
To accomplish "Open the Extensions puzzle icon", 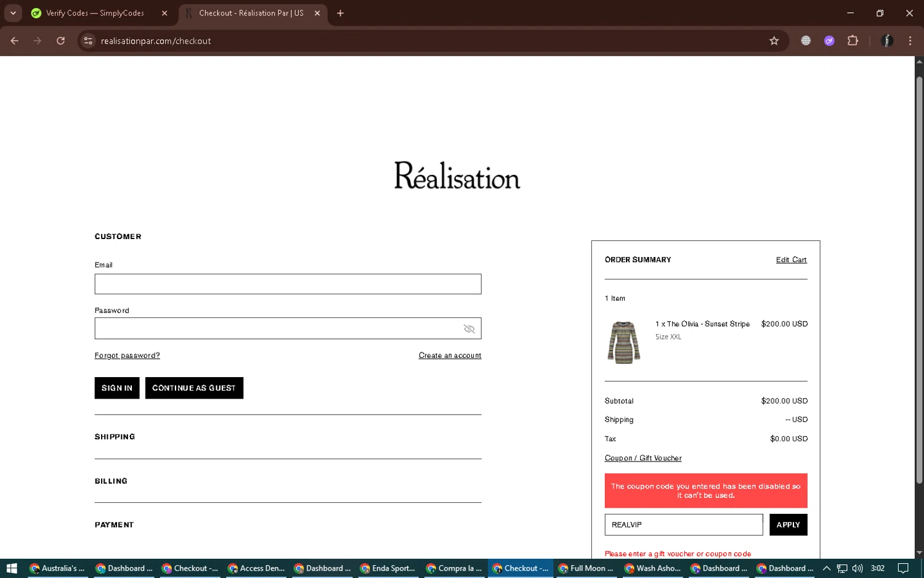I will [853, 41].
